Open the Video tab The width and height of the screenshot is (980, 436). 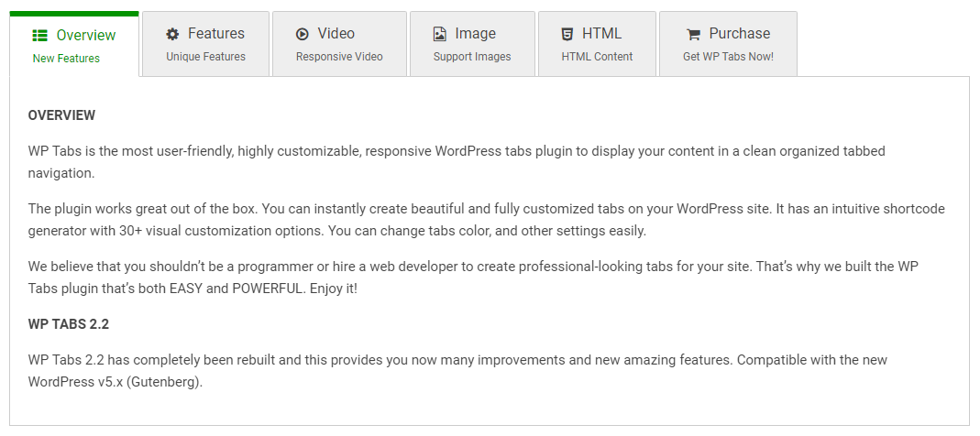pyautogui.click(x=336, y=34)
